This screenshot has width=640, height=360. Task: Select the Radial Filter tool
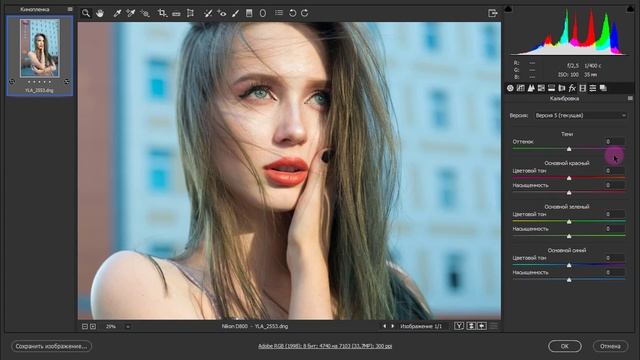263,13
